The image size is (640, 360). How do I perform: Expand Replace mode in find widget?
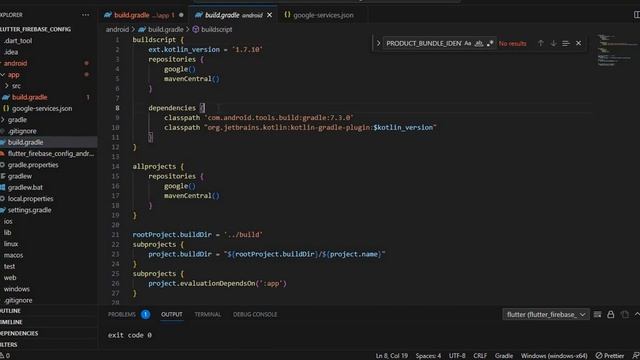378,43
